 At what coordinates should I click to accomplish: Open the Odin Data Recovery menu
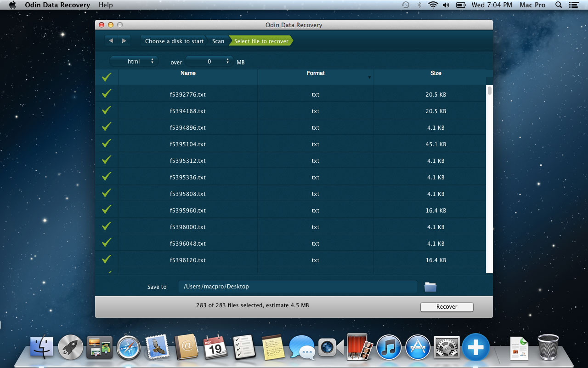pos(57,5)
